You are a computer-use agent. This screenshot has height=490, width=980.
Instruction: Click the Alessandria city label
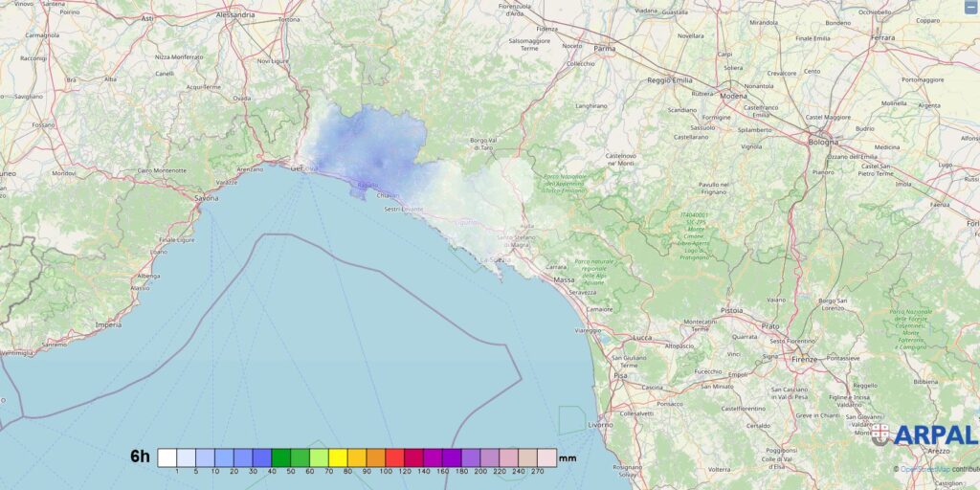pyautogui.click(x=235, y=16)
